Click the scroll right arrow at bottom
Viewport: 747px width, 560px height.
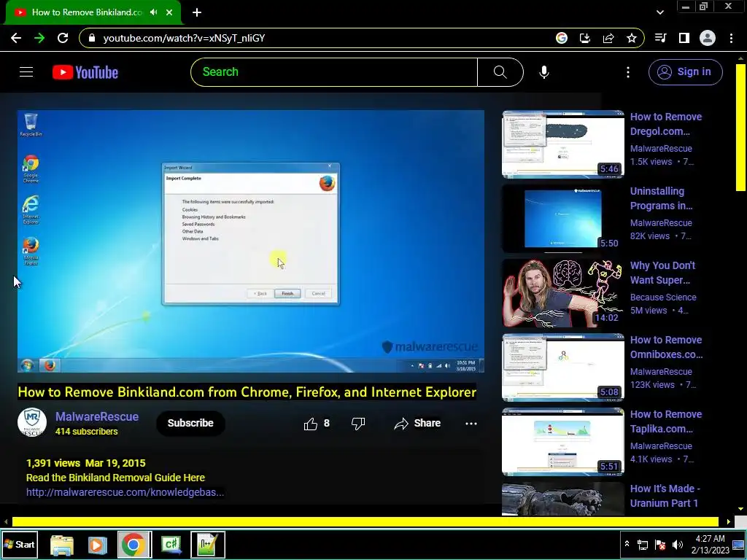[728, 522]
